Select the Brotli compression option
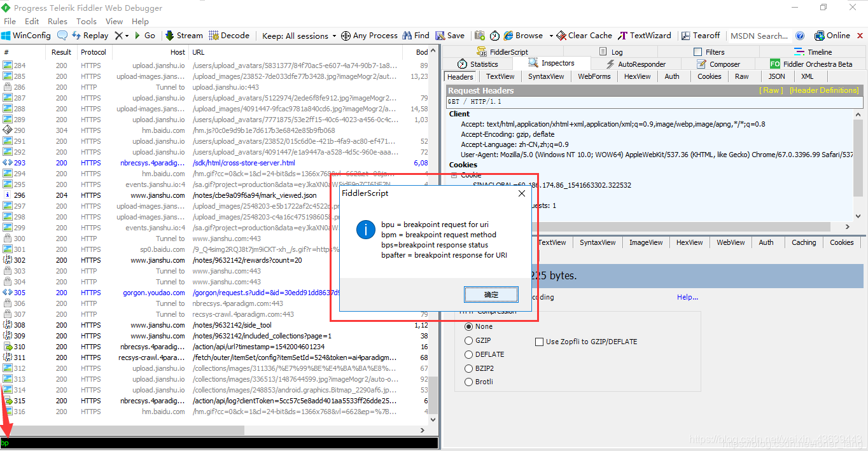The image size is (868, 451). pyautogui.click(x=469, y=382)
